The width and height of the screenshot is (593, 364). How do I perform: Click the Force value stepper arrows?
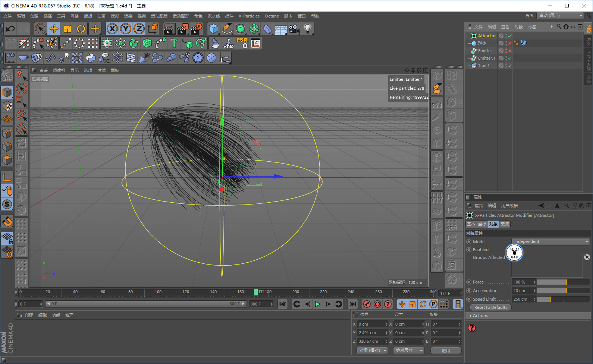point(534,282)
